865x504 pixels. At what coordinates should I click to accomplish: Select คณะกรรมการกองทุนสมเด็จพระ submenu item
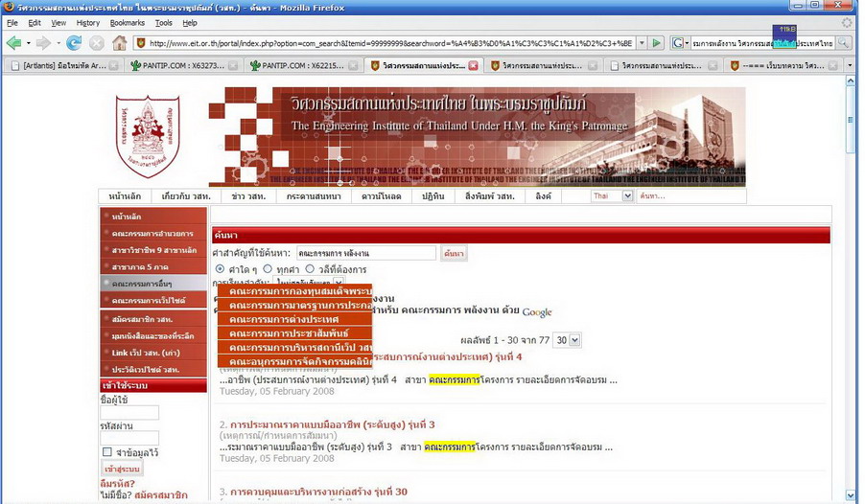tap(295, 291)
